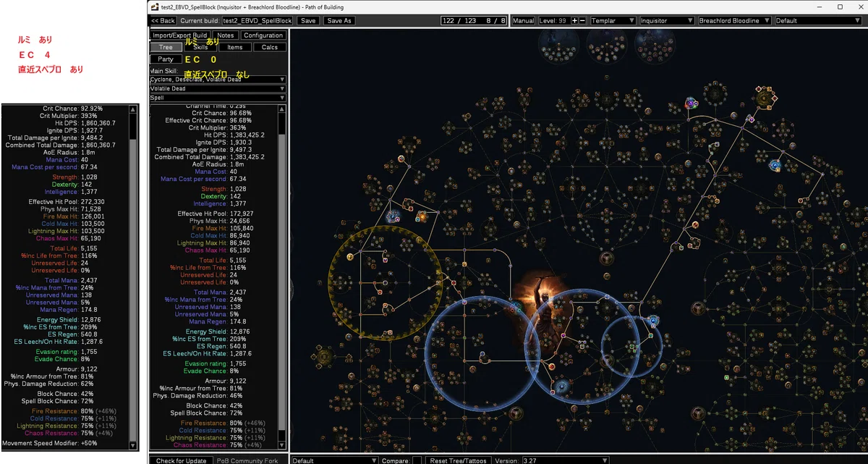868x464 pixels.
Task: Click the current build name field
Action: [x=258, y=21]
